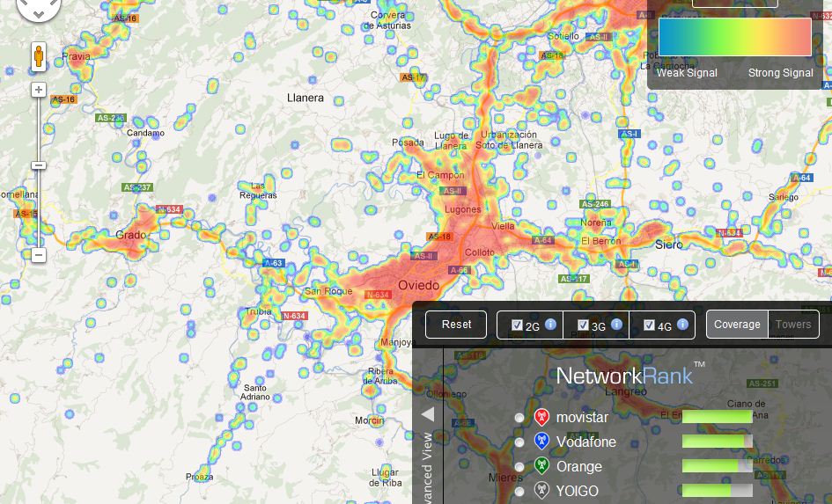
Task: Click the Sariego town label
Action: 784,197
